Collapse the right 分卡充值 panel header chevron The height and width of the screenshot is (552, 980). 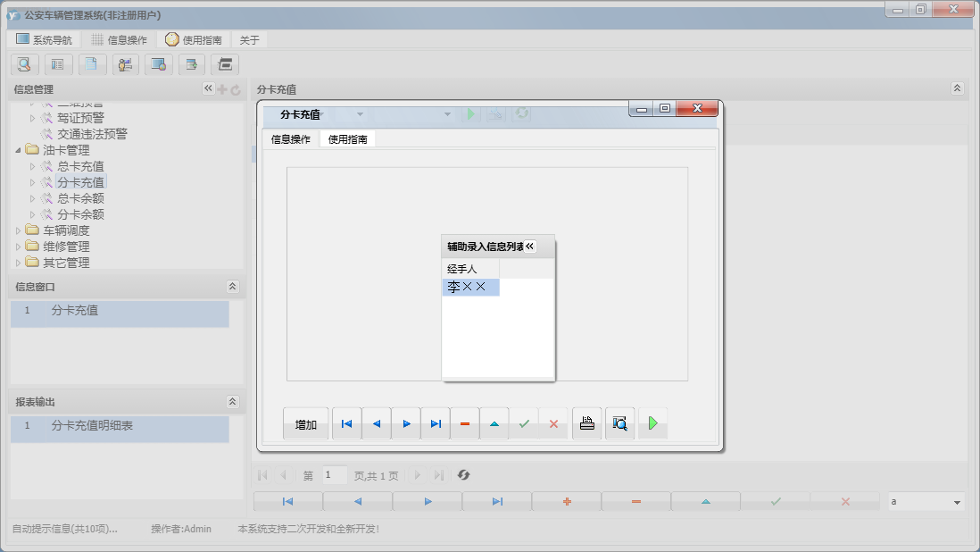pyautogui.click(x=958, y=88)
